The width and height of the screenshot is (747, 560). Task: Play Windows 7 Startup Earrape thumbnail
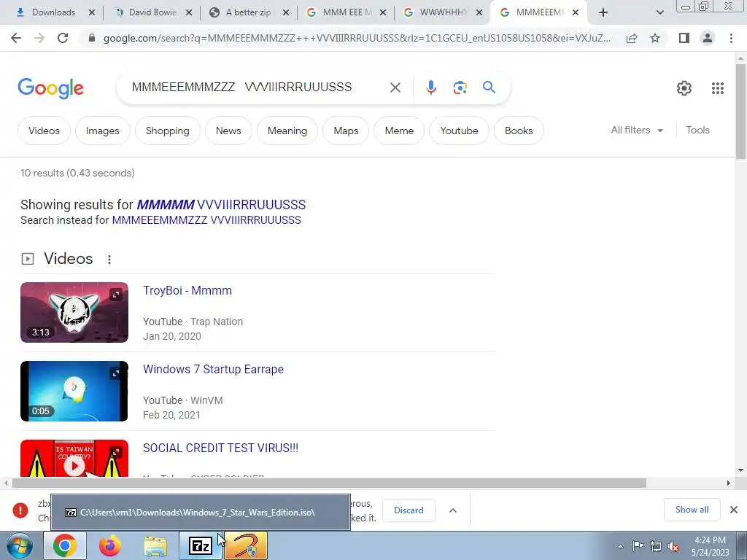point(74,391)
